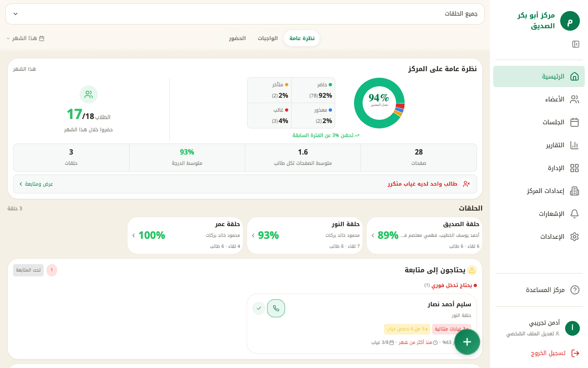Click the 3 حلقة count label
The width and height of the screenshot is (588, 368).
click(15, 209)
